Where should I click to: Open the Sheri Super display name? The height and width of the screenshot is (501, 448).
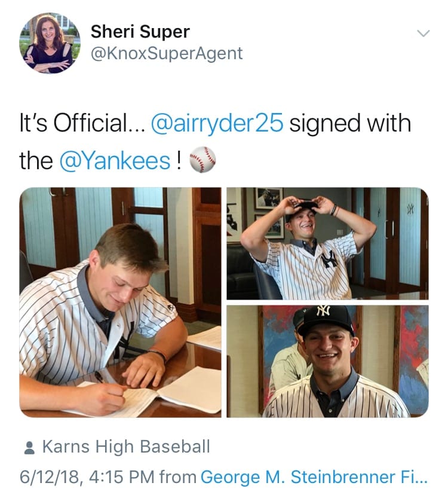pyautogui.click(x=140, y=32)
